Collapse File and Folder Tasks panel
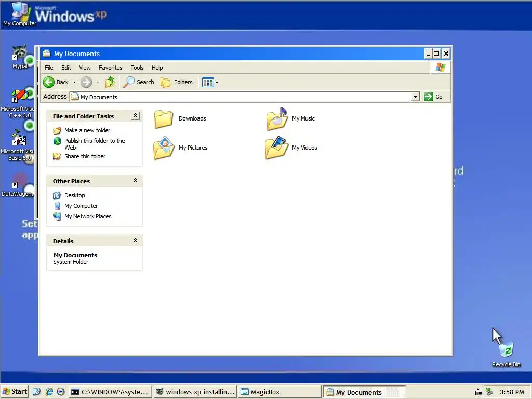532x399 pixels. (x=136, y=116)
